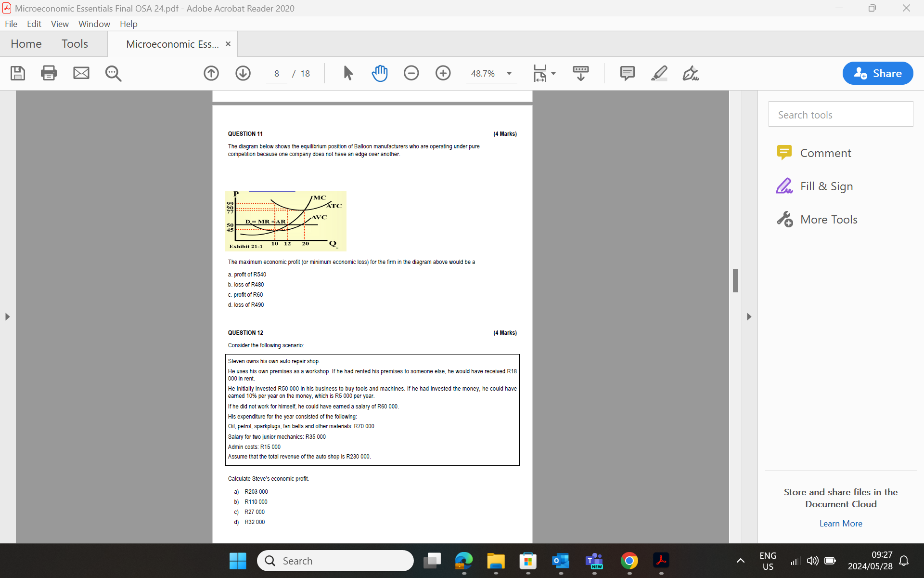Image resolution: width=924 pixels, height=578 pixels.
Task: Open the Find search tool
Action: tap(113, 73)
